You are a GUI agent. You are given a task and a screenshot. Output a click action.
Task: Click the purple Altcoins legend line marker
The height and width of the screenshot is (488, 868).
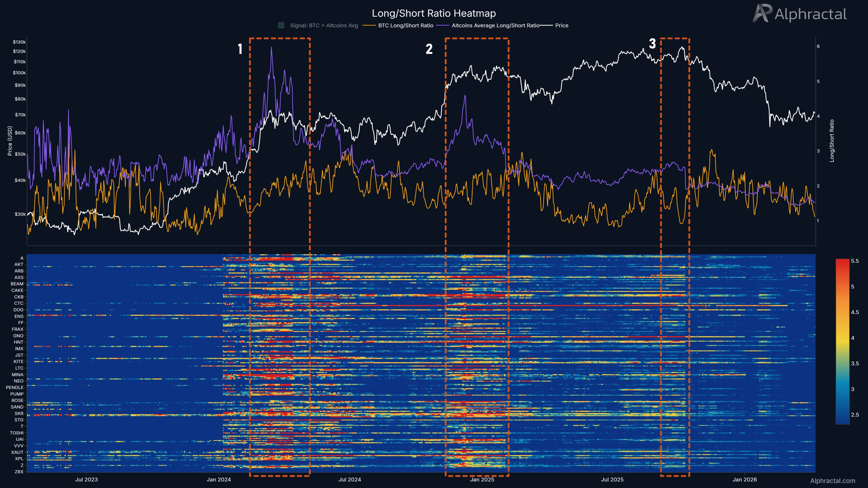pyautogui.click(x=443, y=26)
